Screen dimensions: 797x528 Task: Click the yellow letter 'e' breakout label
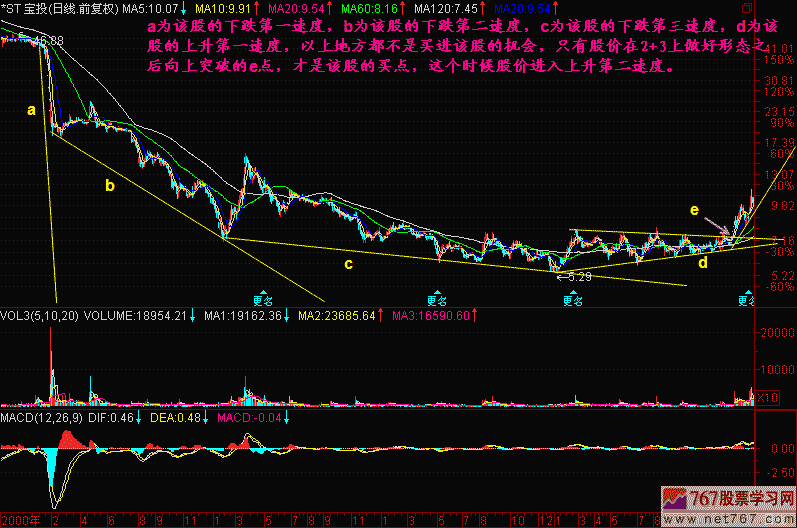(x=693, y=209)
